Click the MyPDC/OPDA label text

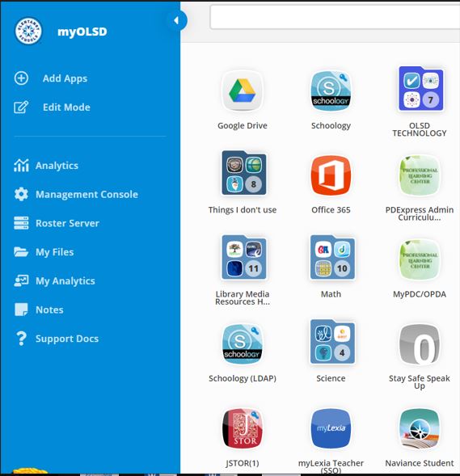(x=420, y=294)
